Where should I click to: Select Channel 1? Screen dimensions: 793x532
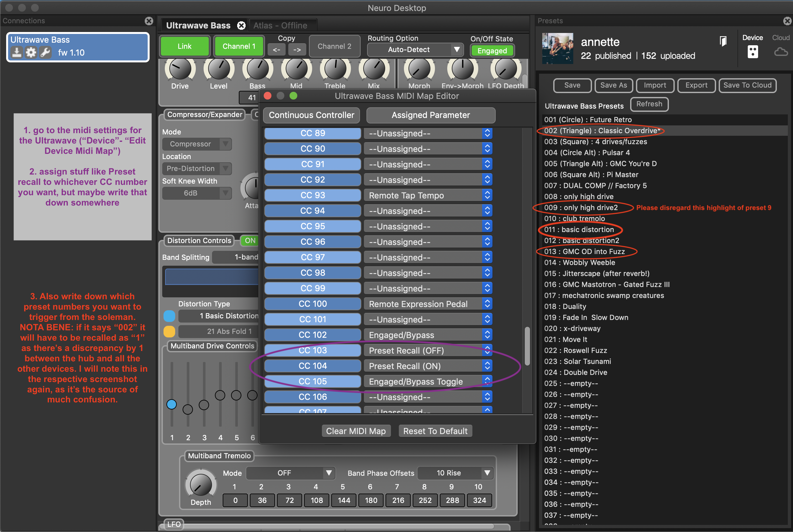pyautogui.click(x=239, y=46)
